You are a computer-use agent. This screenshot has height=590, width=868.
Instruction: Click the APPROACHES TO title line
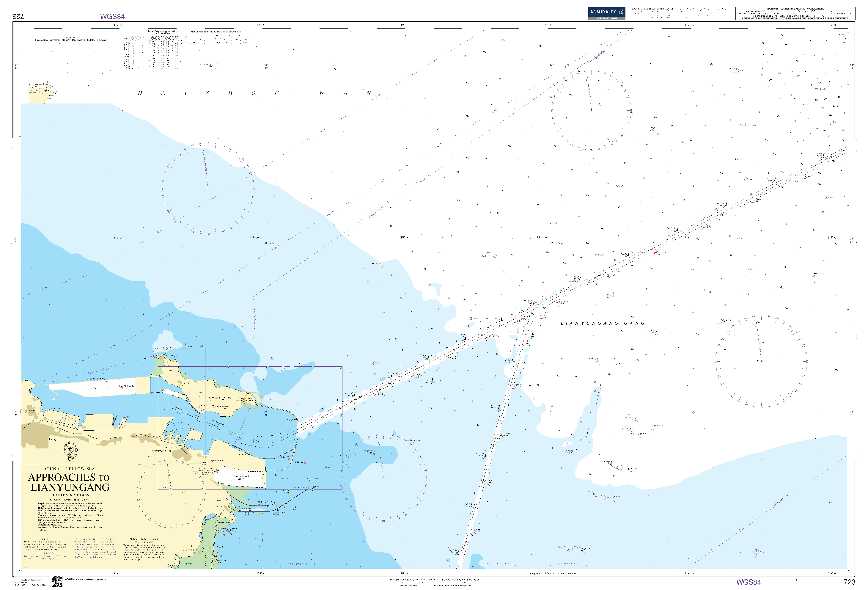click(x=69, y=477)
